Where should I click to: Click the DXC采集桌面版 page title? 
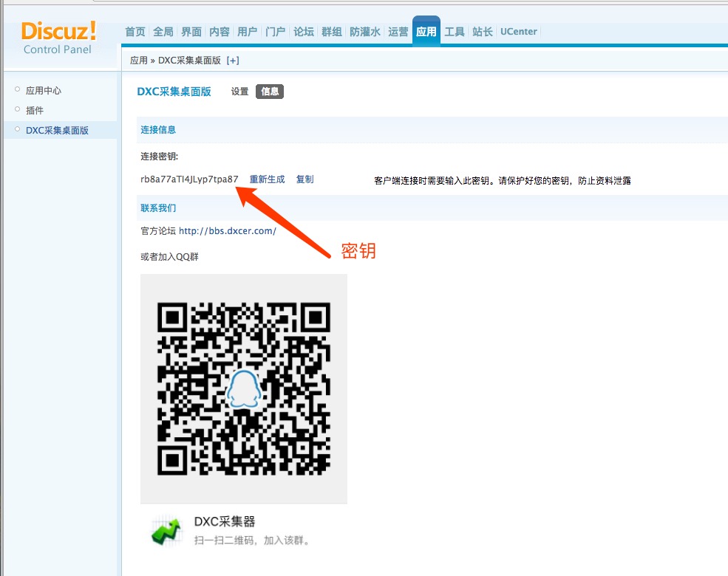tap(174, 92)
